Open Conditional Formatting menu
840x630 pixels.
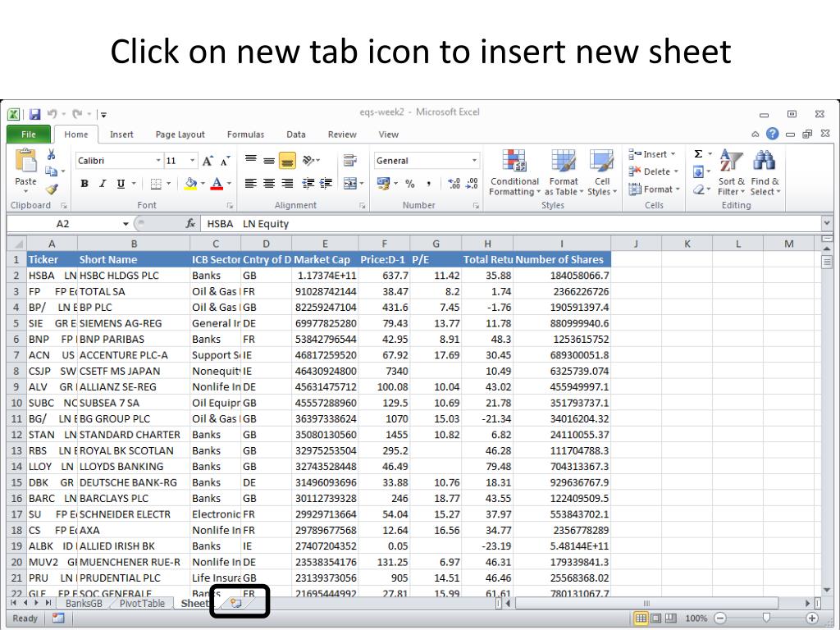click(514, 172)
